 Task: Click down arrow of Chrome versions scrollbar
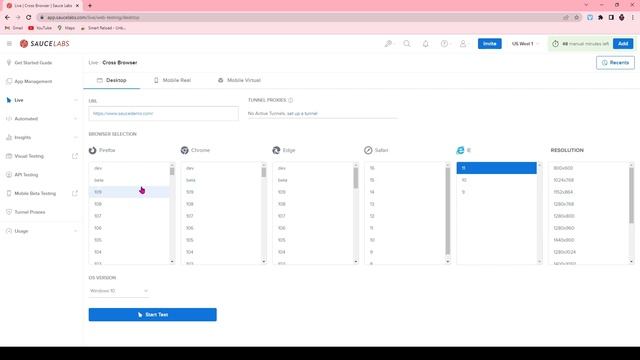coord(264,262)
